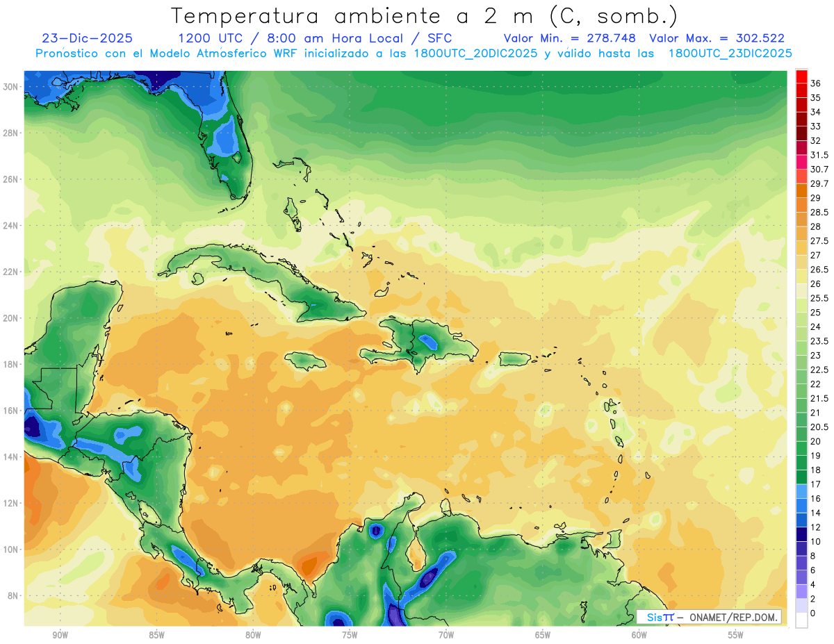The image size is (834, 644).
Task: Click the legend value '34'
Action: click(816, 112)
